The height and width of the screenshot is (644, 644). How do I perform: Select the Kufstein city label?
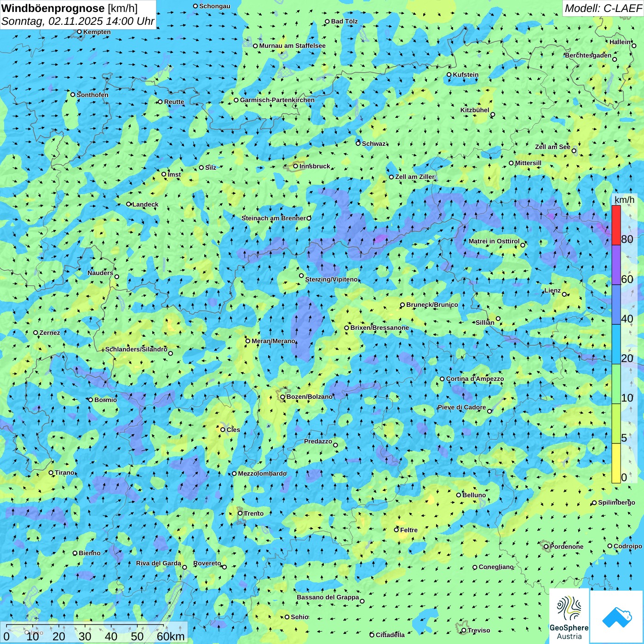466,75
